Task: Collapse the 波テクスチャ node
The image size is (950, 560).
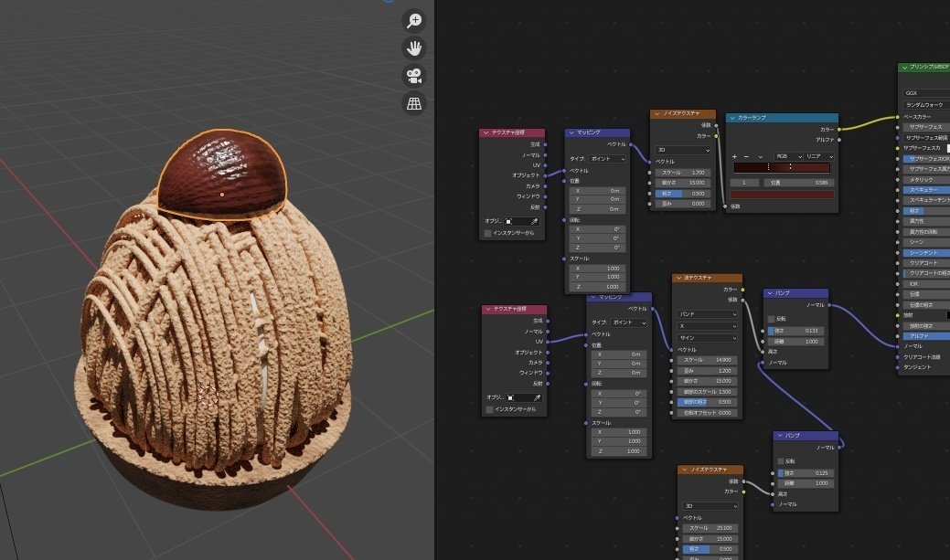Action: 678,278
